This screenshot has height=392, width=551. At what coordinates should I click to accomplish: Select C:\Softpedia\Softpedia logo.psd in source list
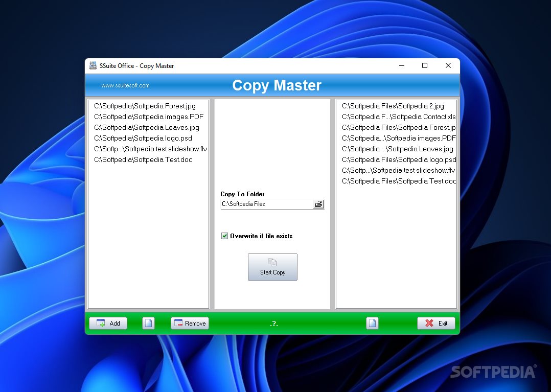[x=143, y=138]
